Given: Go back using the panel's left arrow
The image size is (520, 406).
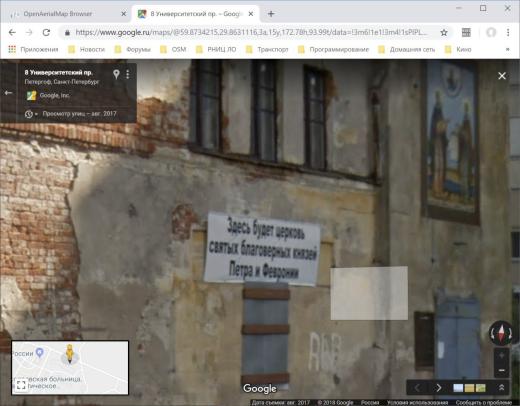Looking at the screenshot, I should (8, 93).
